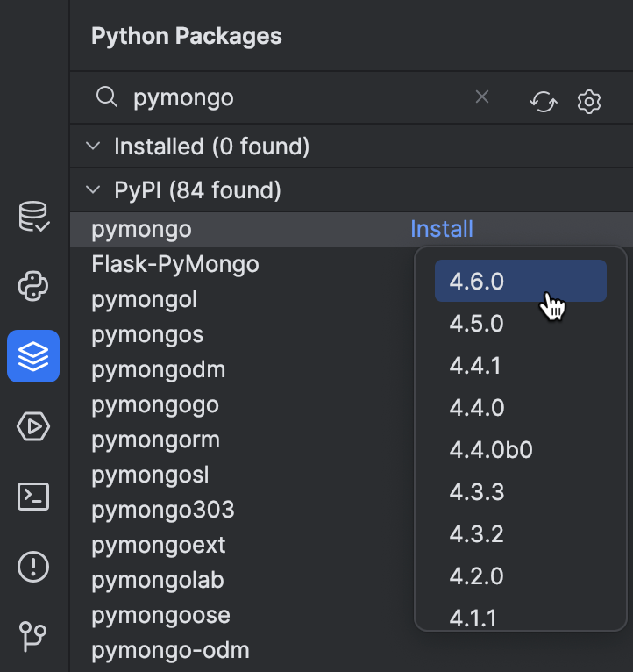633x672 pixels.
Task: Choose version 4.1.1 from the list
Action: 521,617
